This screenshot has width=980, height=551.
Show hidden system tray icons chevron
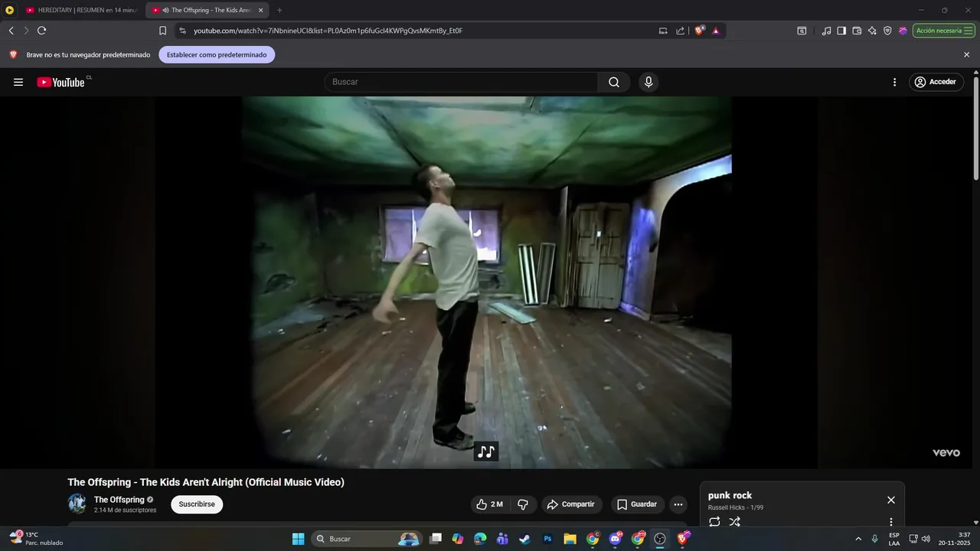(x=858, y=539)
